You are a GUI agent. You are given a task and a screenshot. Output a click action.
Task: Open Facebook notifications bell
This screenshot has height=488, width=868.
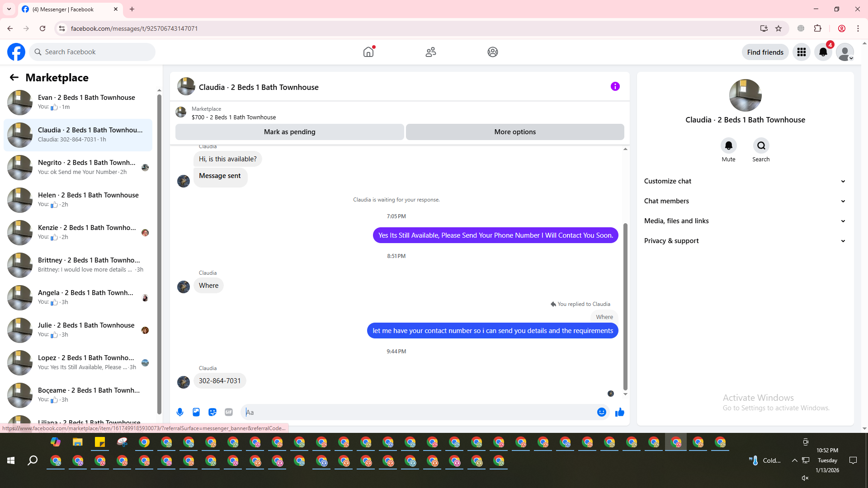point(823,52)
